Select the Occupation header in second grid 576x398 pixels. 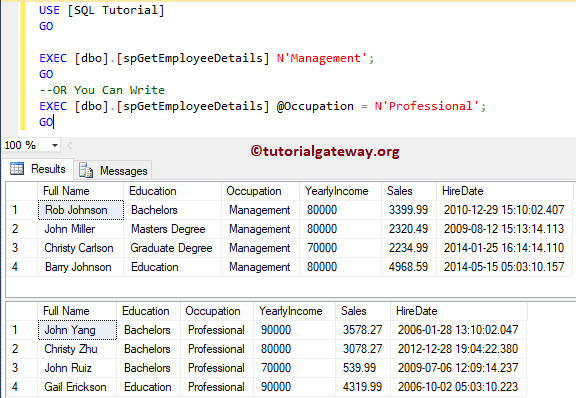(217, 311)
